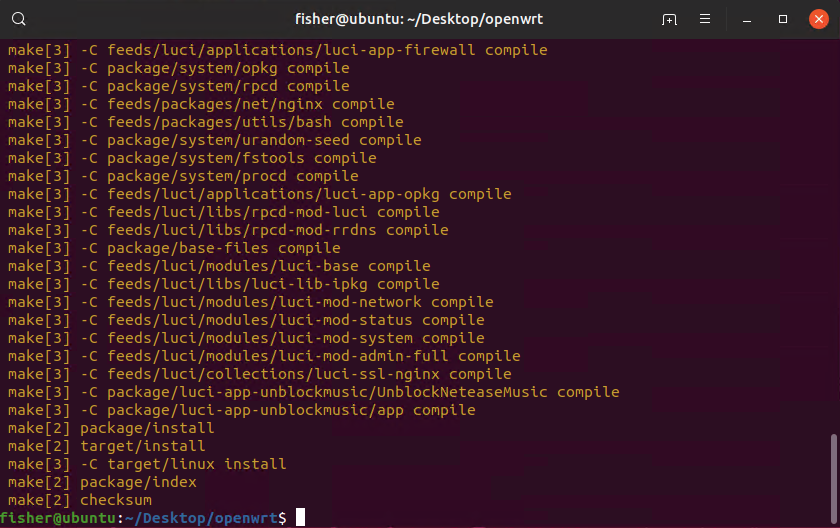Maximize the terminal window
840x528 pixels.
tap(783, 19)
